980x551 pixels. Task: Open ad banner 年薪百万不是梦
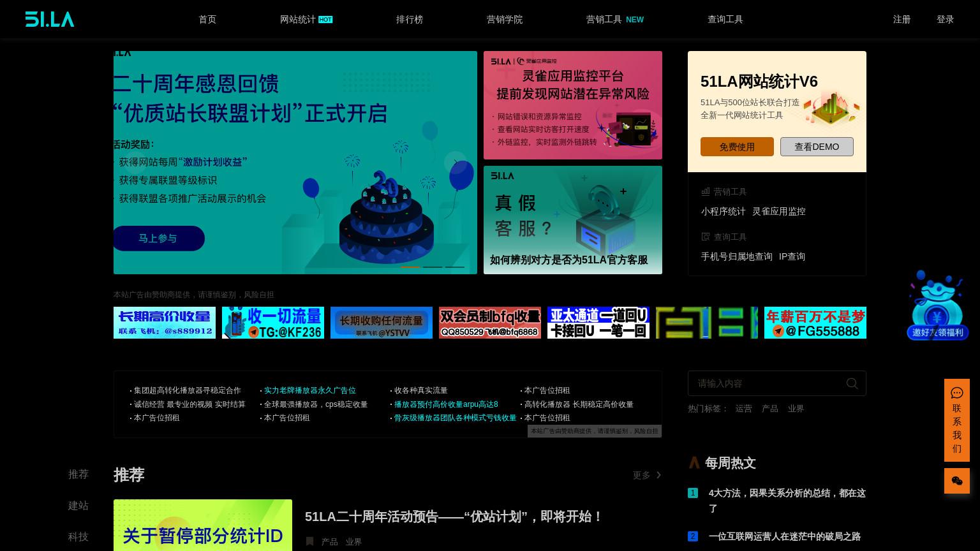[x=815, y=323]
